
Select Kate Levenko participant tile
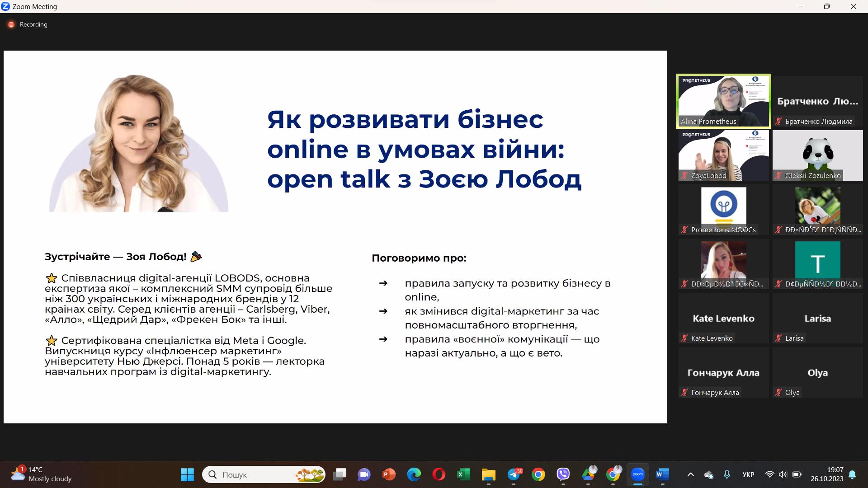pos(723,318)
